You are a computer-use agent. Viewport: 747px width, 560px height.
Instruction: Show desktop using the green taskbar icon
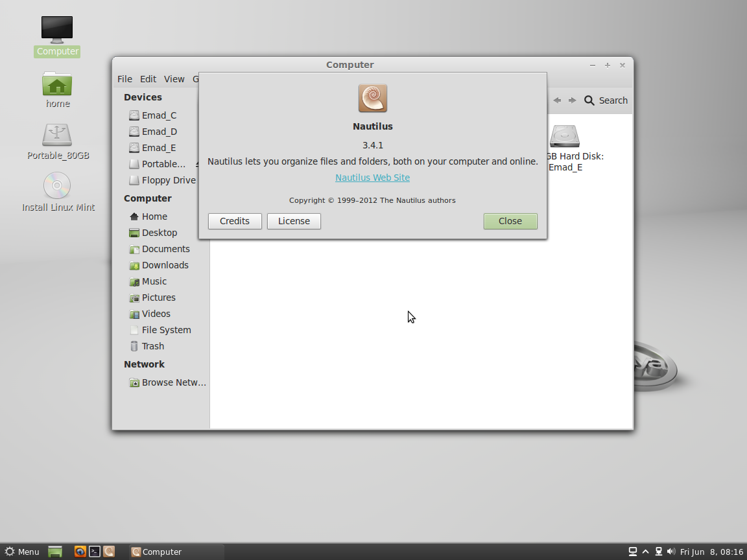55,552
